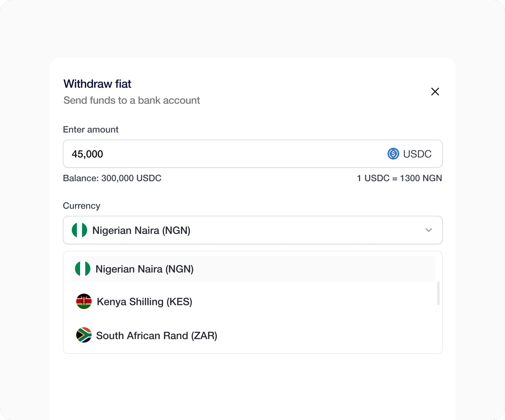Click the Balance: 300,000 USDC text
This screenshot has width=505, height=420.
tap(112, 178)
